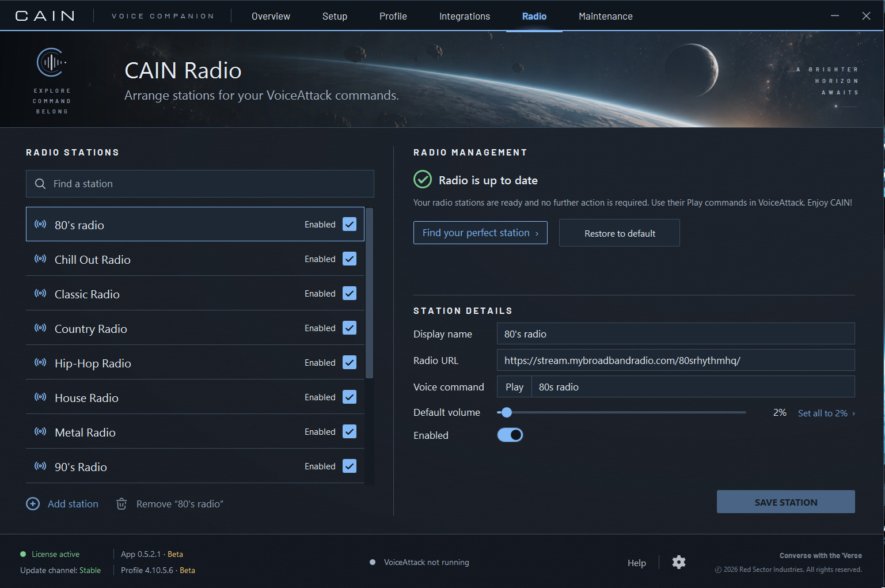Screen dimensions: 885x588
Task: Click the broadcast icon beside House Radio
Action: [40, 397]
